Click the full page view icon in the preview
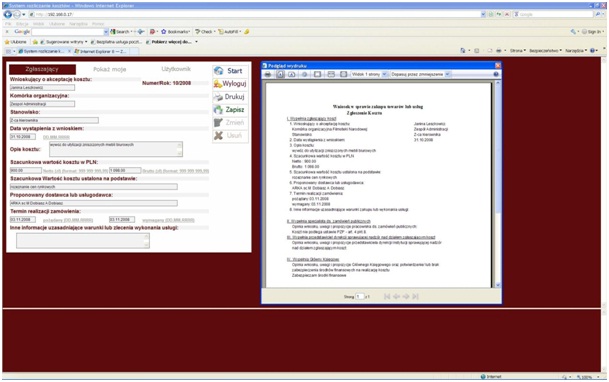The image size is (609, 382). [x=343, y=74]
